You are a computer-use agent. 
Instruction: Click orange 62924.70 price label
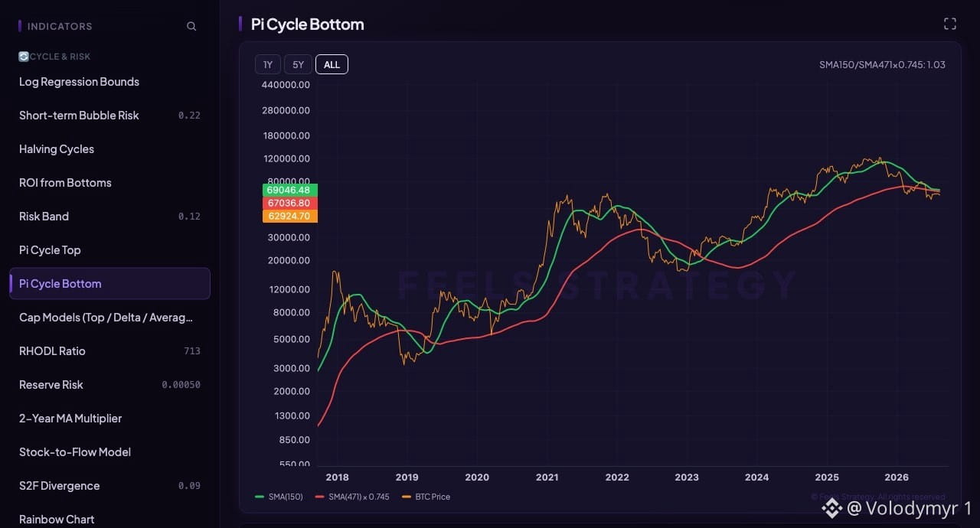click(289, 216)
